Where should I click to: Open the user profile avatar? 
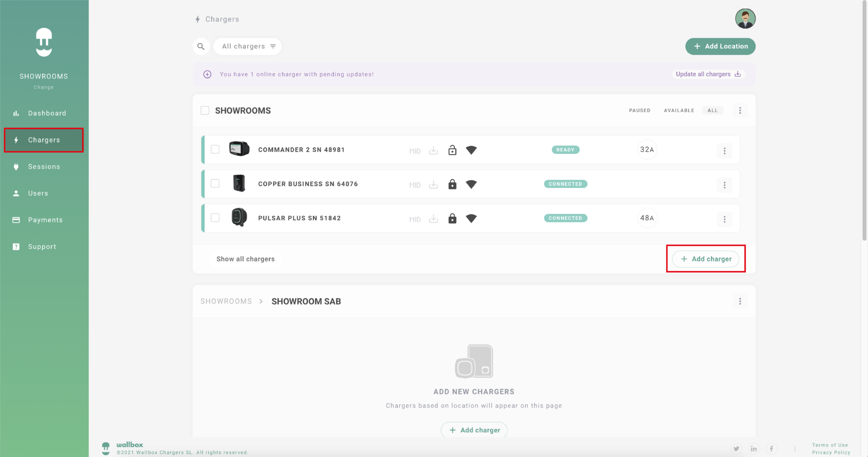(745, 19)
